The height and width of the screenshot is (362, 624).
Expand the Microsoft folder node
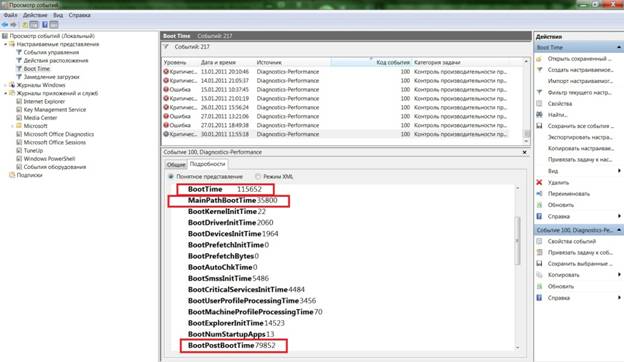(12, 126)
